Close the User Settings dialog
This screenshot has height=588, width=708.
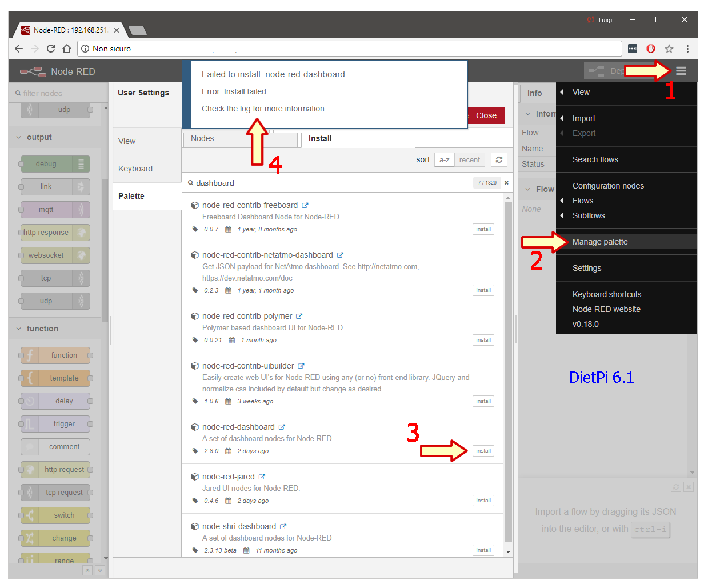tap(486, 115)
